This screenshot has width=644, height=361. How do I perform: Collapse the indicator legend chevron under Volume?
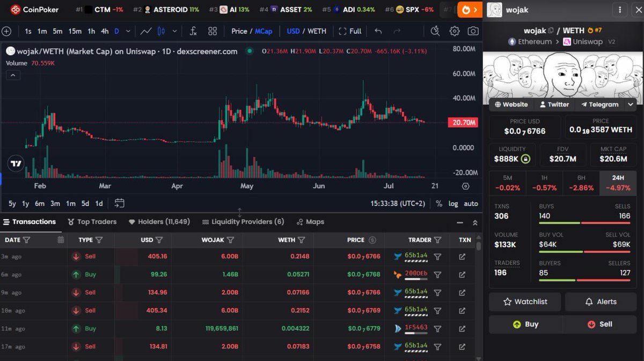(x=13, y=75)
